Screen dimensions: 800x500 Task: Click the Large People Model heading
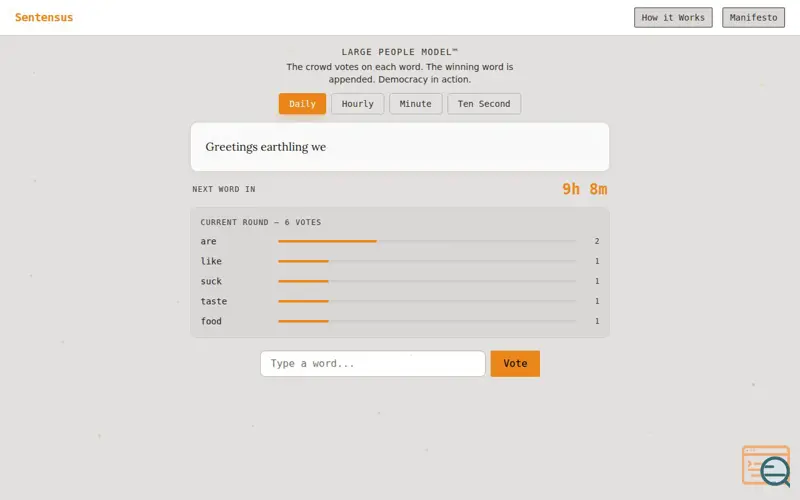coord(399,52)
